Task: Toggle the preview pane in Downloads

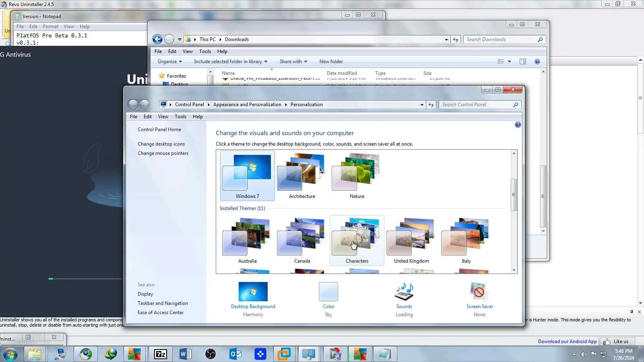Action: click(x=522, y=62)
